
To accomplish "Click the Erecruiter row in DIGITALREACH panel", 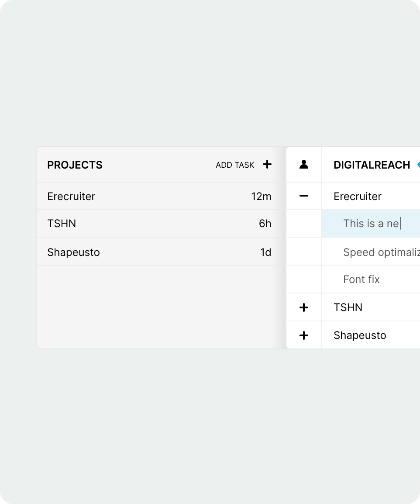I will (x=358, y=197).
